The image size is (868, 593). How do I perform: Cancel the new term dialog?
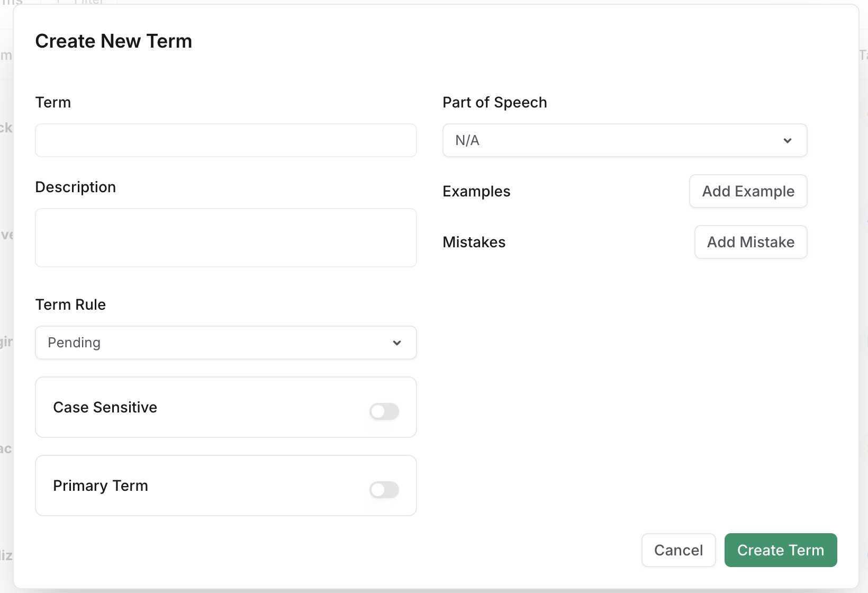coord(678,550)
